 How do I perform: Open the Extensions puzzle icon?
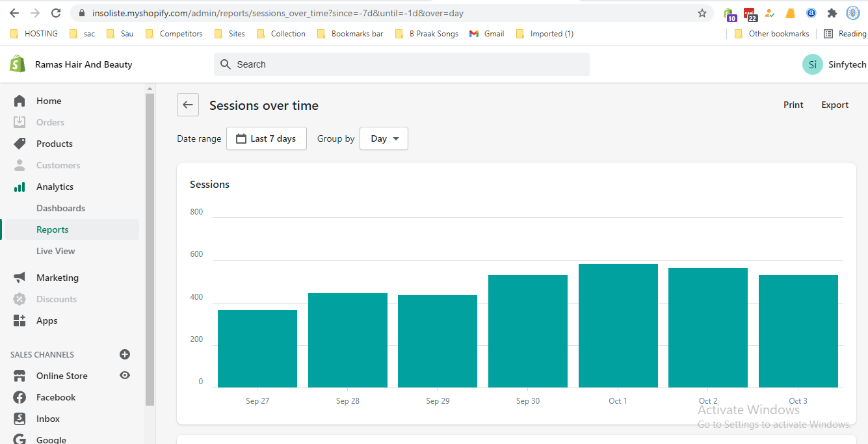[832, 13]
